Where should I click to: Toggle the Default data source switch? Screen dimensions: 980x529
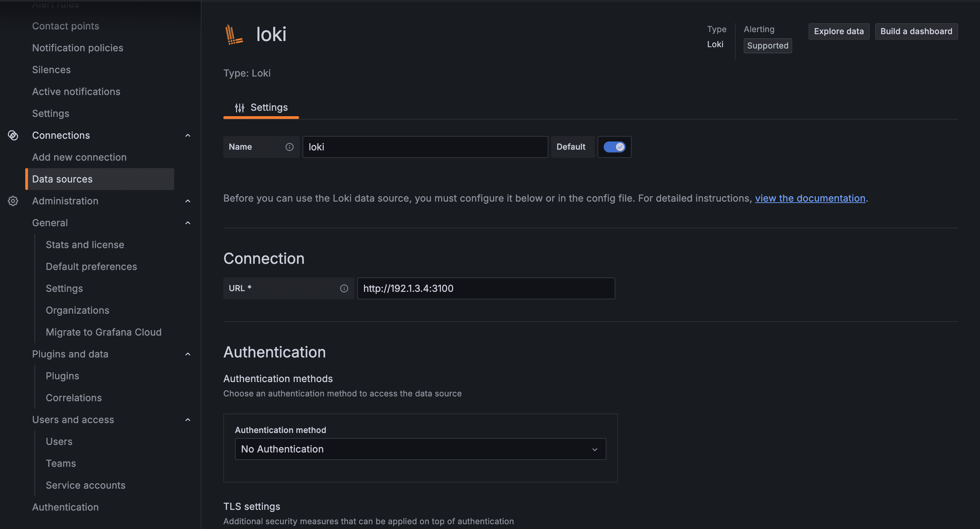[614, 147]
